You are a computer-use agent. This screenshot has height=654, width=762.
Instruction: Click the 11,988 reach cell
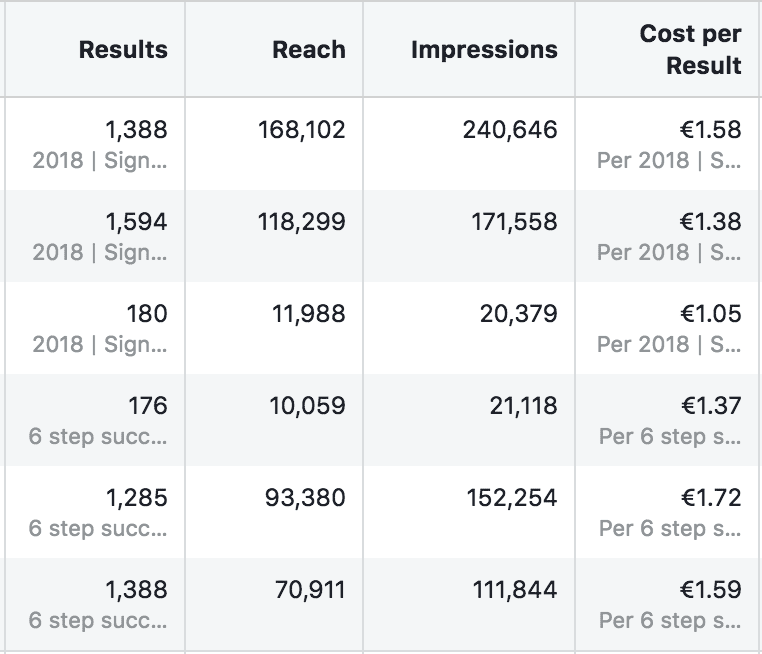308,314
